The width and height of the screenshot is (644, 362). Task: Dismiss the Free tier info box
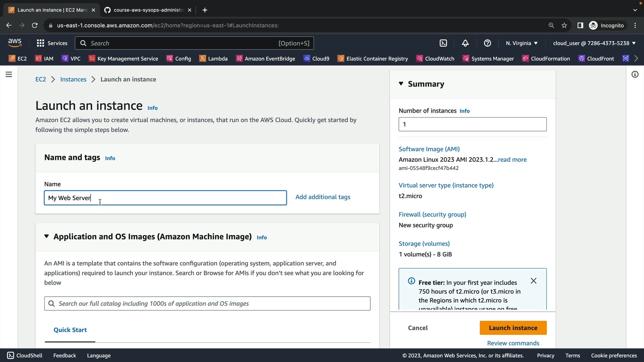click(x=533, y=281)
